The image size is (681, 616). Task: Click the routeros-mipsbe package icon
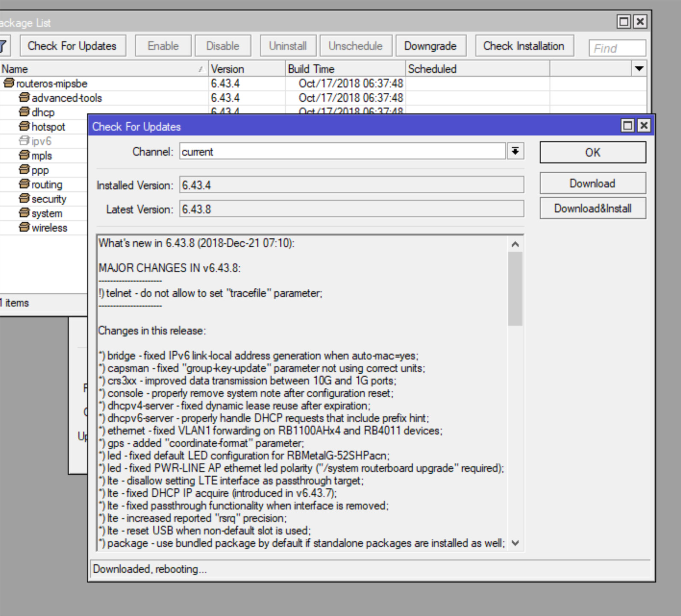click(x=9, y=83)
